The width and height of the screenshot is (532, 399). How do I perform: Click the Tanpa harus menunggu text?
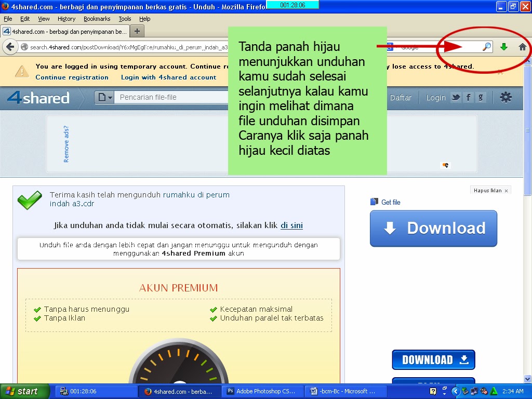coord(87,309)
